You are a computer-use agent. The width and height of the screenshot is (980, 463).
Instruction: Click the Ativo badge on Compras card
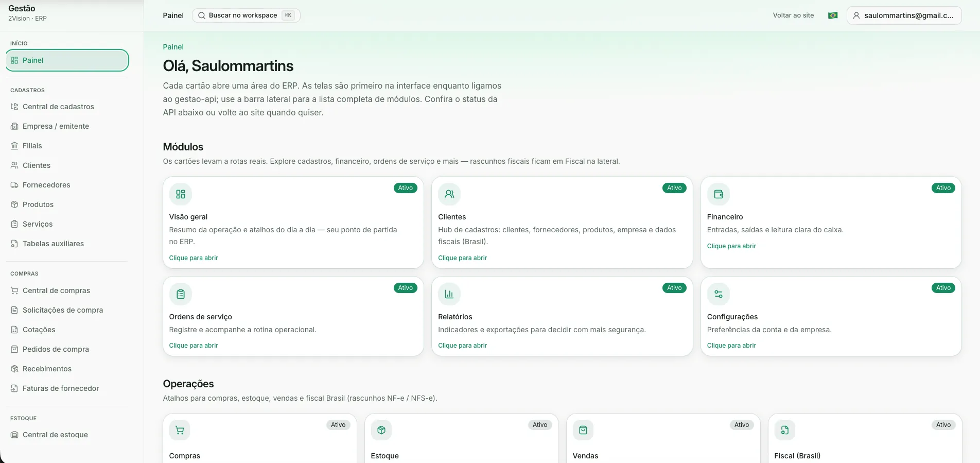[x=338, y=425]
